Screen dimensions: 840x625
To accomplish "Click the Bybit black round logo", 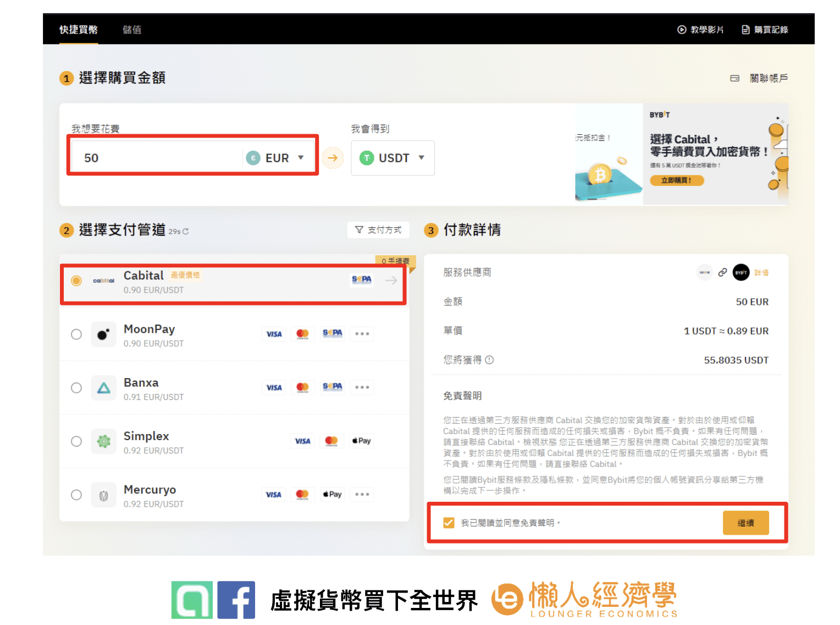I will click(741, 272).
